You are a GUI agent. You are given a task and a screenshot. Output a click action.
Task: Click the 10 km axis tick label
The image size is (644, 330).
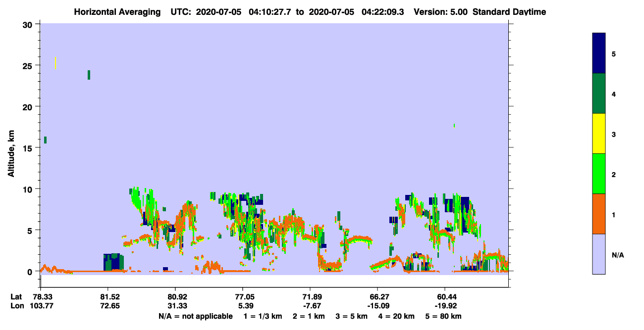tap(29, 189)
